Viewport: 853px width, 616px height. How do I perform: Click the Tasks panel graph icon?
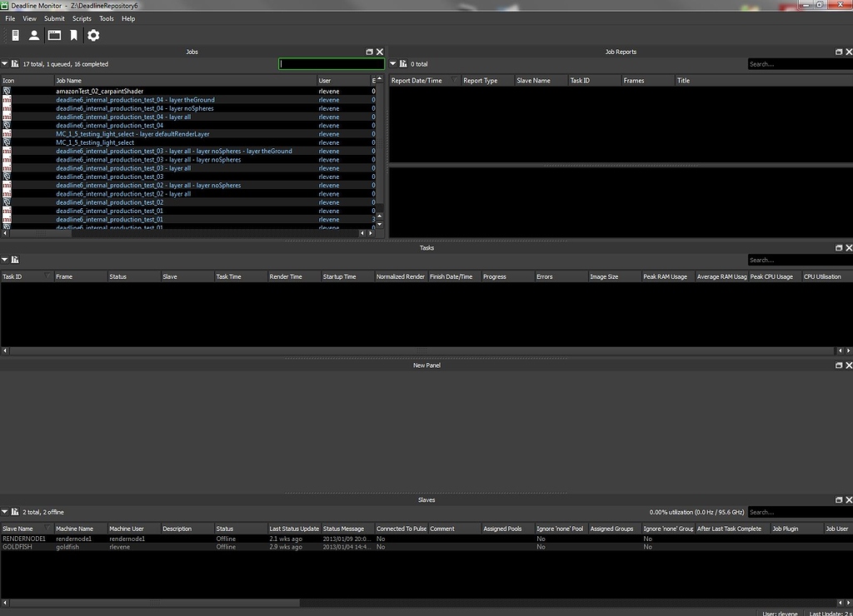pos(15,260)
